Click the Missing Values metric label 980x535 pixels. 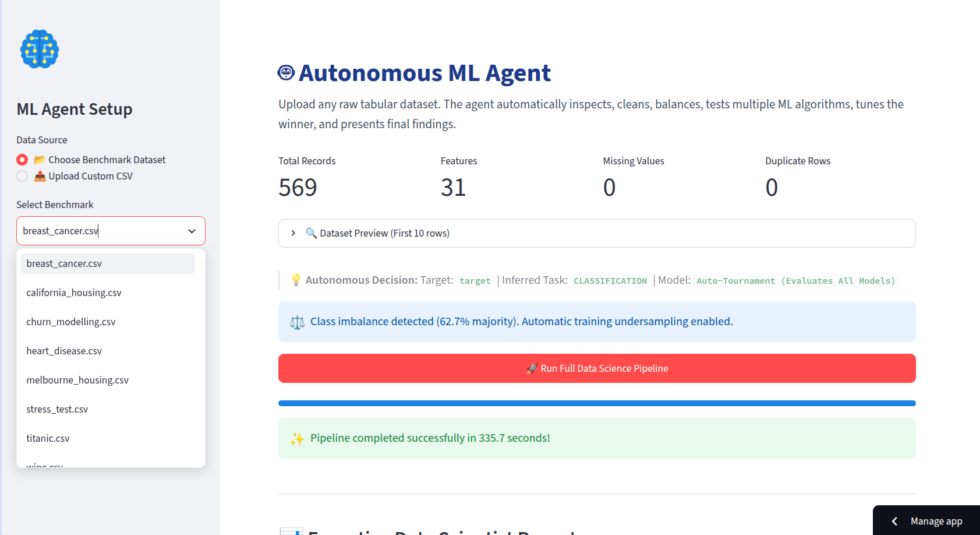click(634, 161)
